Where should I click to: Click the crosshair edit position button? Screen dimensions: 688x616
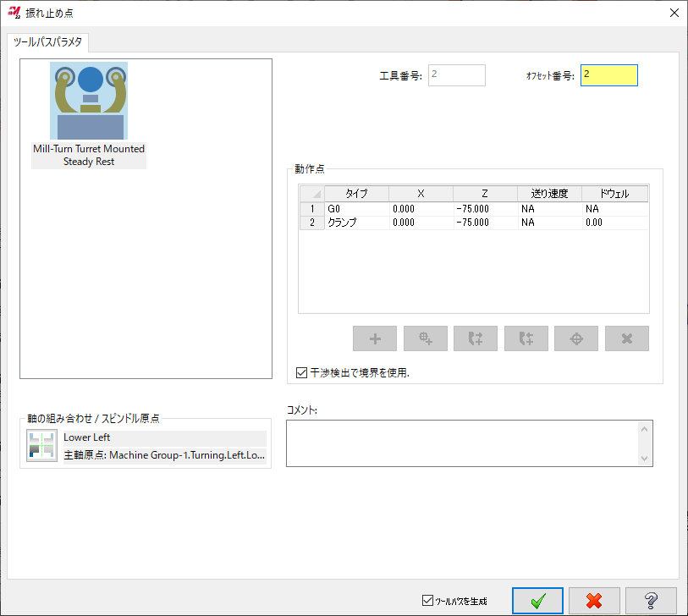coord(576,338)
